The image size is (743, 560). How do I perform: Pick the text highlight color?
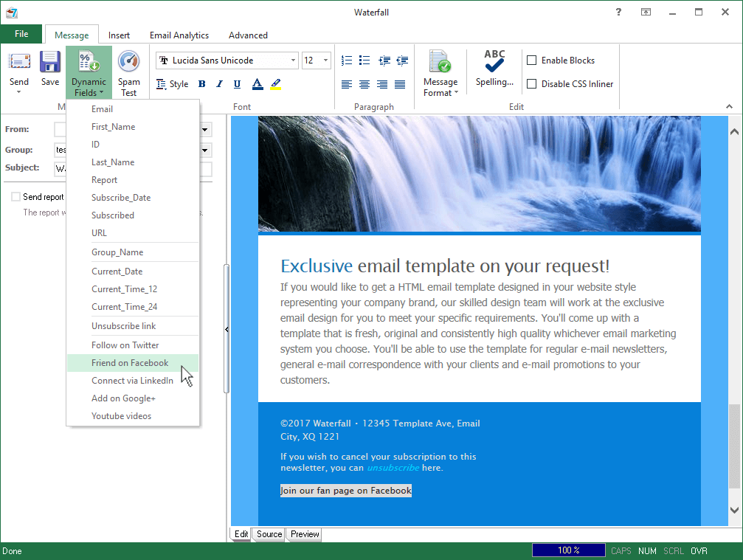point(276,84)
